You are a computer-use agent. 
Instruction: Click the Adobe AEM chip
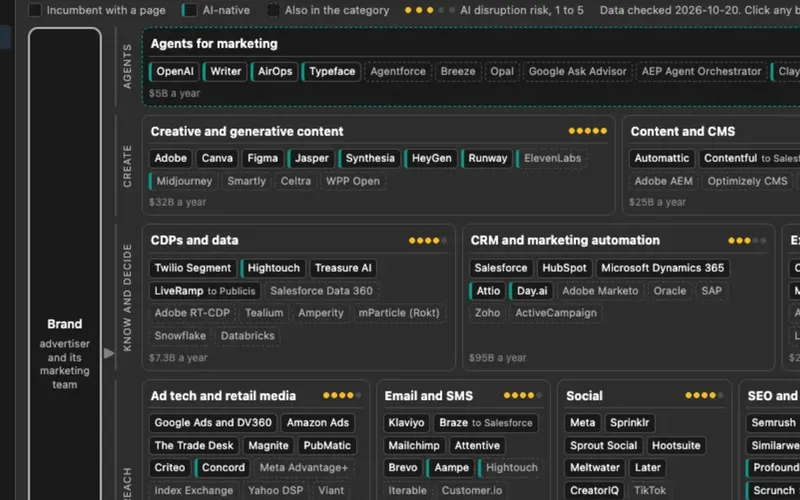point(663,181)
